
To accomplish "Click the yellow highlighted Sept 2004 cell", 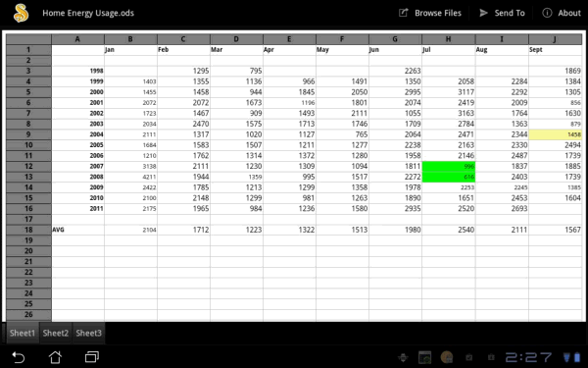I will point(556,134).
